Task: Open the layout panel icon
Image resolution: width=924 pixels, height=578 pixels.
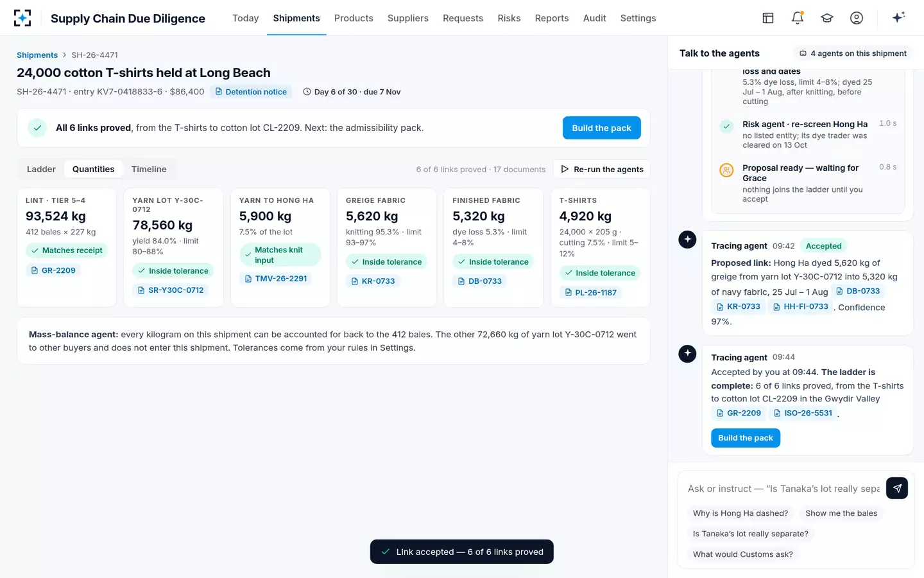Action: coord(768,18)
